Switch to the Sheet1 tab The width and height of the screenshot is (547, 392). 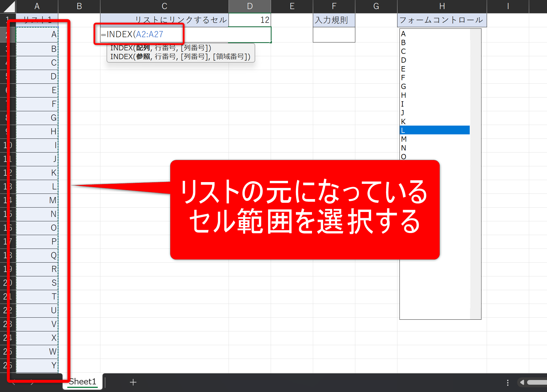83,382
